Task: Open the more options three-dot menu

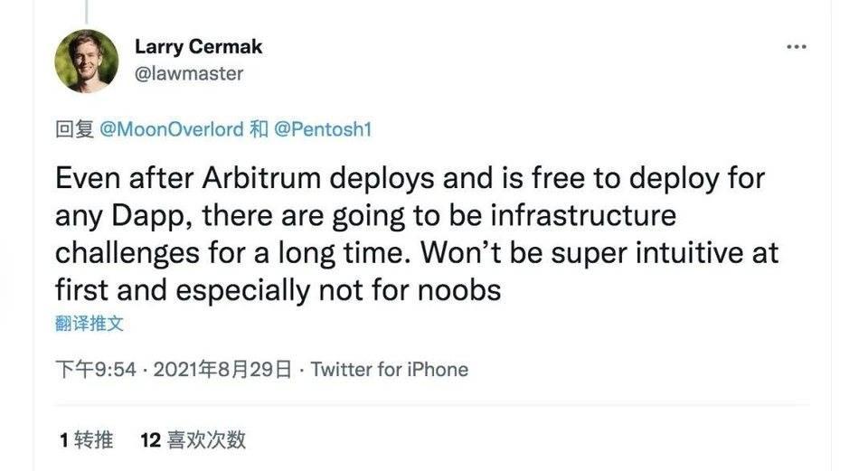Action: pyautogui.click(x=796, y=47)
